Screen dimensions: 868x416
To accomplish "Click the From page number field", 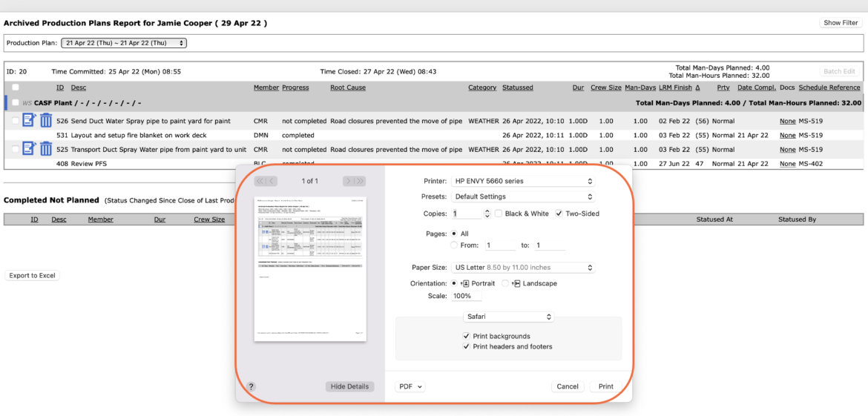I will (500, 245).
